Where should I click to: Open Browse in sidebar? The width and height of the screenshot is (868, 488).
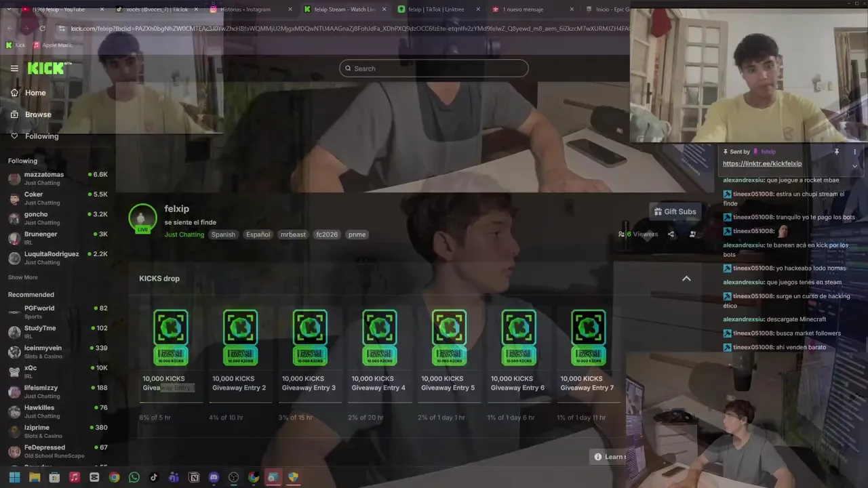(31, 115)
